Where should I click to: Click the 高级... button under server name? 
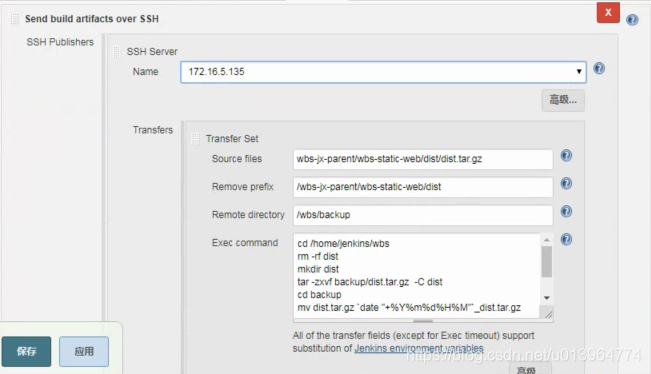click(x=563, y=100)
